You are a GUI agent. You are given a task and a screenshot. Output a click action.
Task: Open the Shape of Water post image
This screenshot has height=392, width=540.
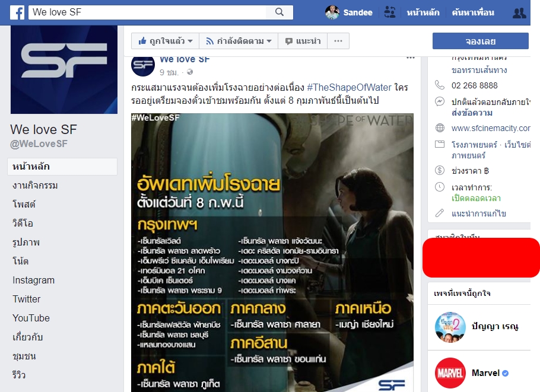(x=272, y=253)
